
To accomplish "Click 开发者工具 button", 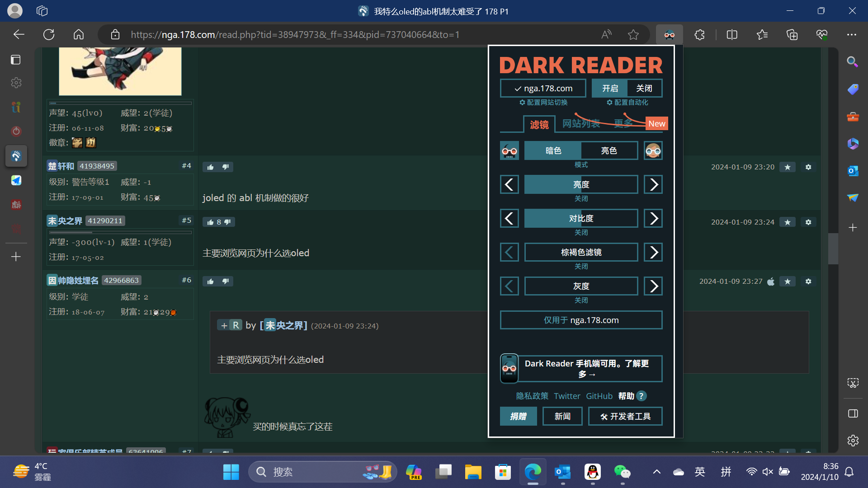I will [x=625, y=416].
